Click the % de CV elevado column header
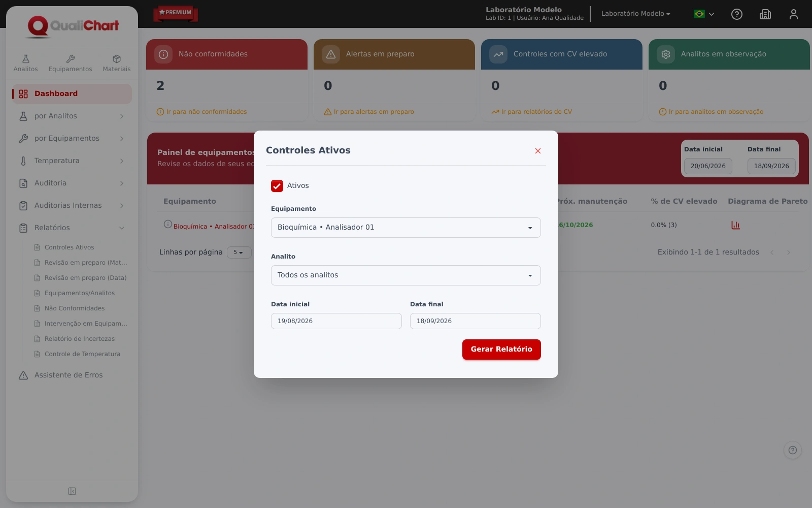The image size is (812, 508). pos(684,202)
